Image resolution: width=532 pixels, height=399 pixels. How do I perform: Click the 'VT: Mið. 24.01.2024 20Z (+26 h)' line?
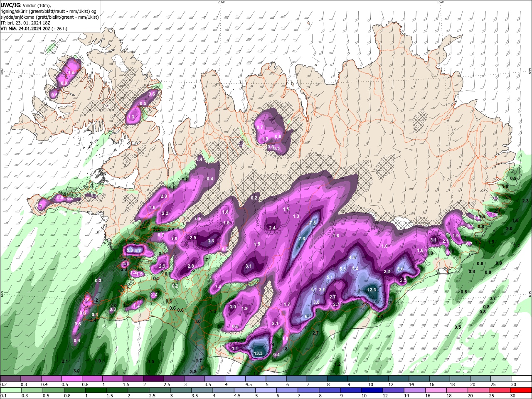(x=34, y=29)
